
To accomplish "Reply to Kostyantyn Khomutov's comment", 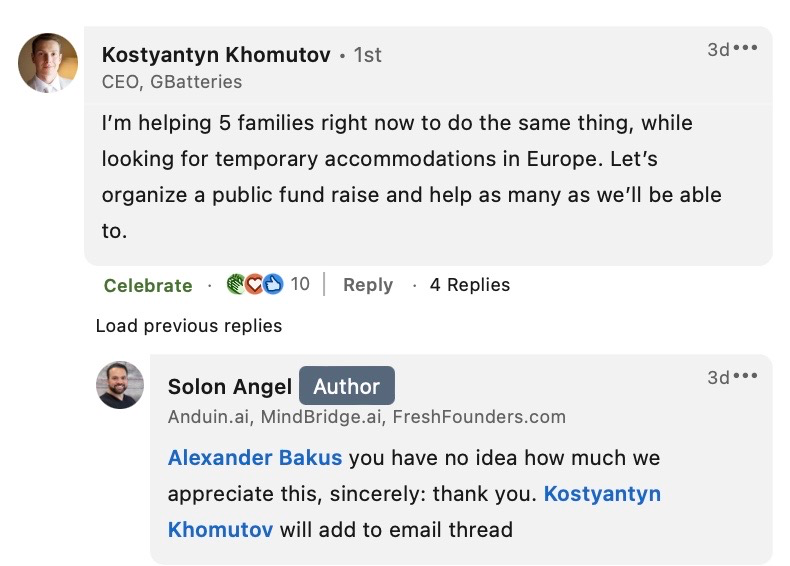I will 367,285.
